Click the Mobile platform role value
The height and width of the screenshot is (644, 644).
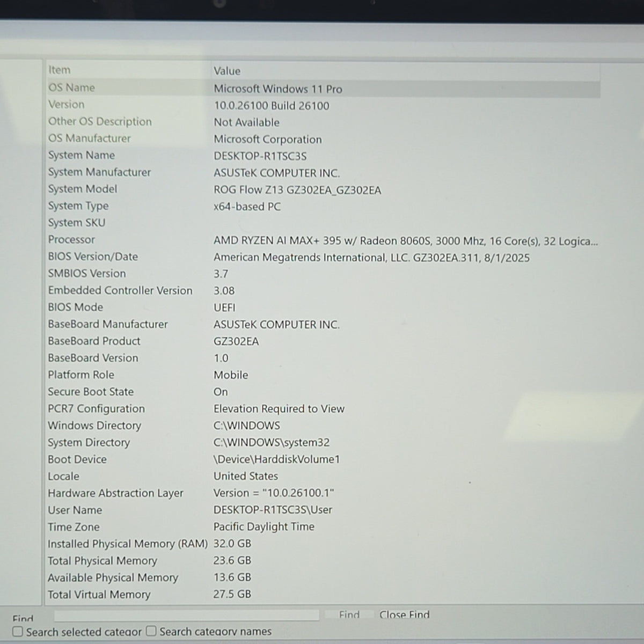231,375
